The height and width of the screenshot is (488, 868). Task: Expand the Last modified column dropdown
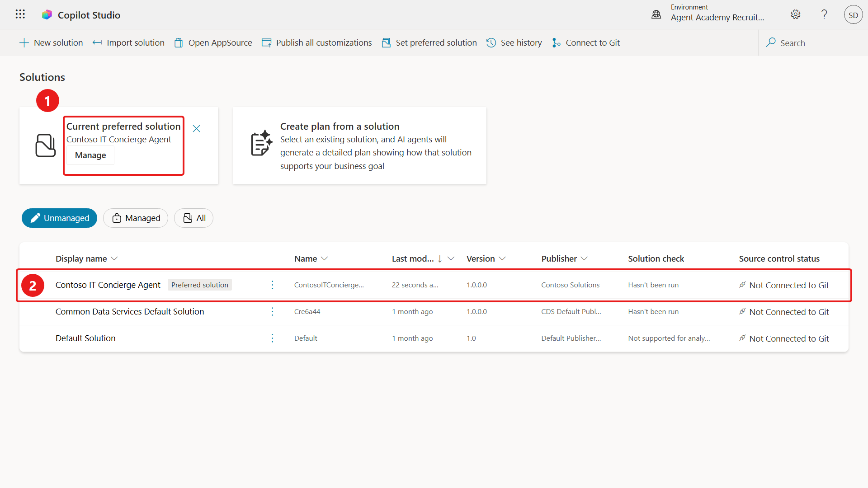tap(451, 258)
